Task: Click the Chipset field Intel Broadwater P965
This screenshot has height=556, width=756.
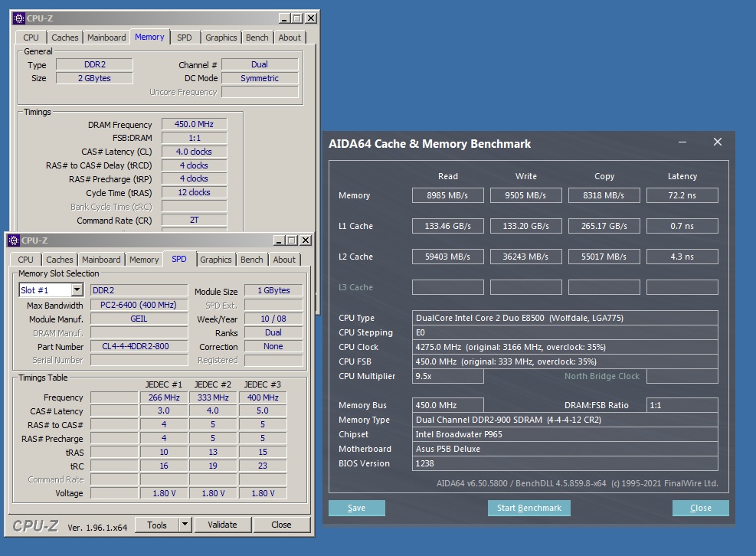Action: tap(565, 434)
